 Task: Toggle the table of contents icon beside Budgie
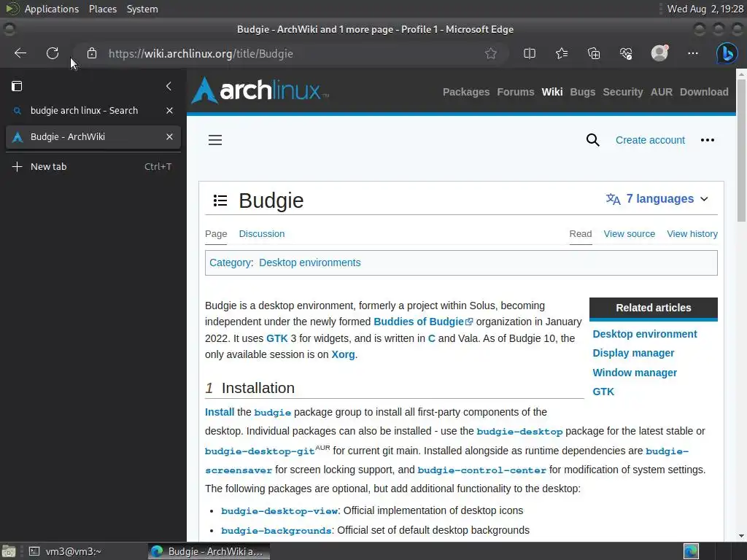click(220, 201)
